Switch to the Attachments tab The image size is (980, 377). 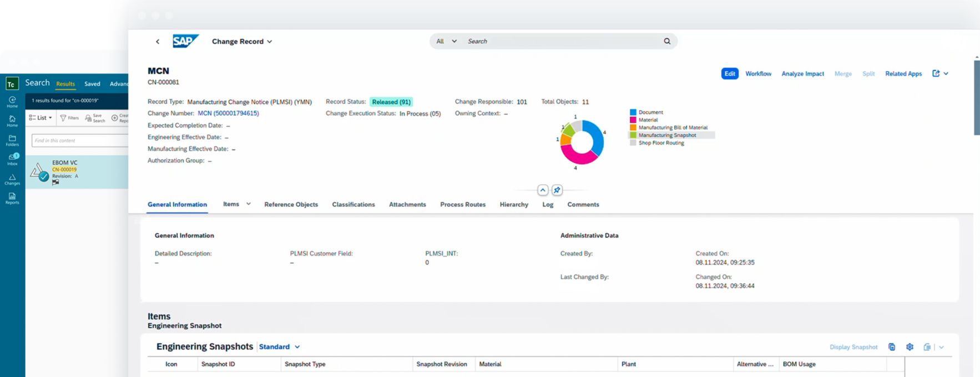coord(407,205)
